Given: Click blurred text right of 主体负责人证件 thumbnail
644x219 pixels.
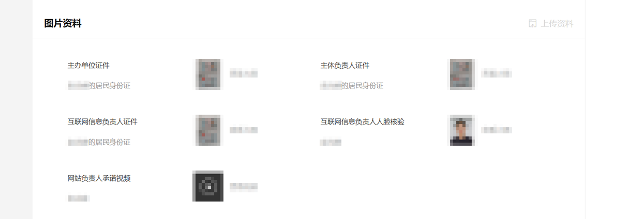Looking at the screenshot, I should coord(497,74).
